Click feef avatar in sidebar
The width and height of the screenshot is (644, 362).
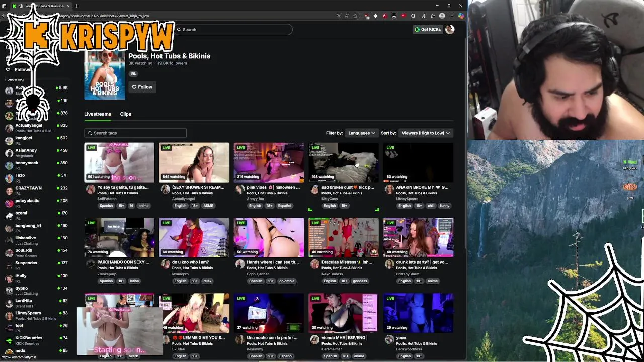9,328
